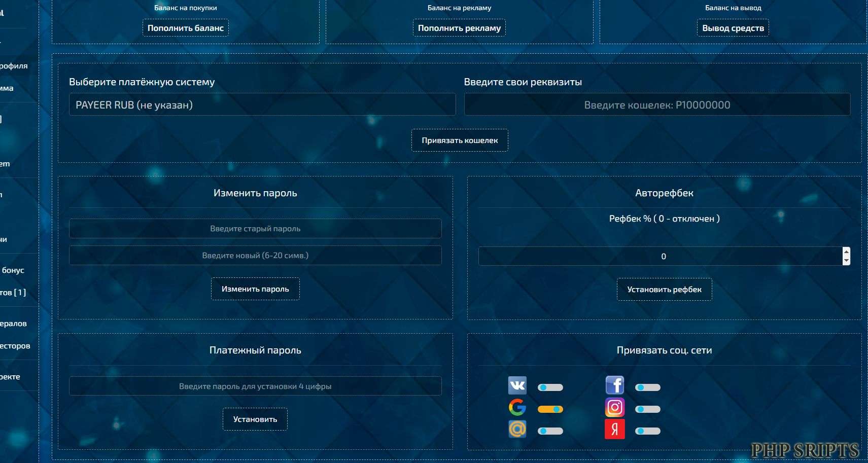Open the "бонус" sidebar menu item

pos(13,270)
